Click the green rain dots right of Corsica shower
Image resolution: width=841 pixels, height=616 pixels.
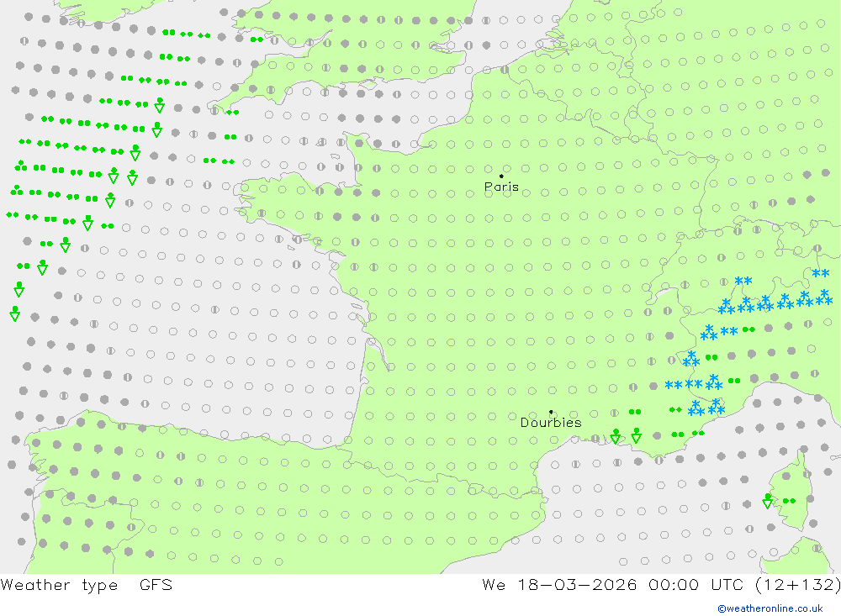[x=789, y=501]
